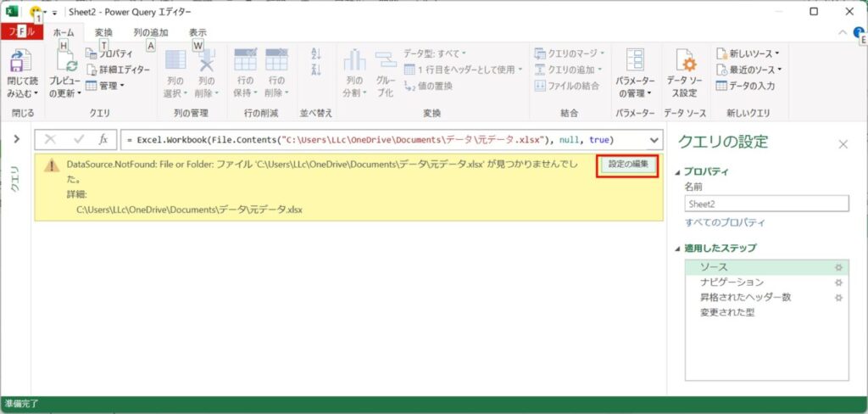Open the ナビゲーション step settings gear
Viewport: 868px width, 414px height.
click(x=838, y=283)
